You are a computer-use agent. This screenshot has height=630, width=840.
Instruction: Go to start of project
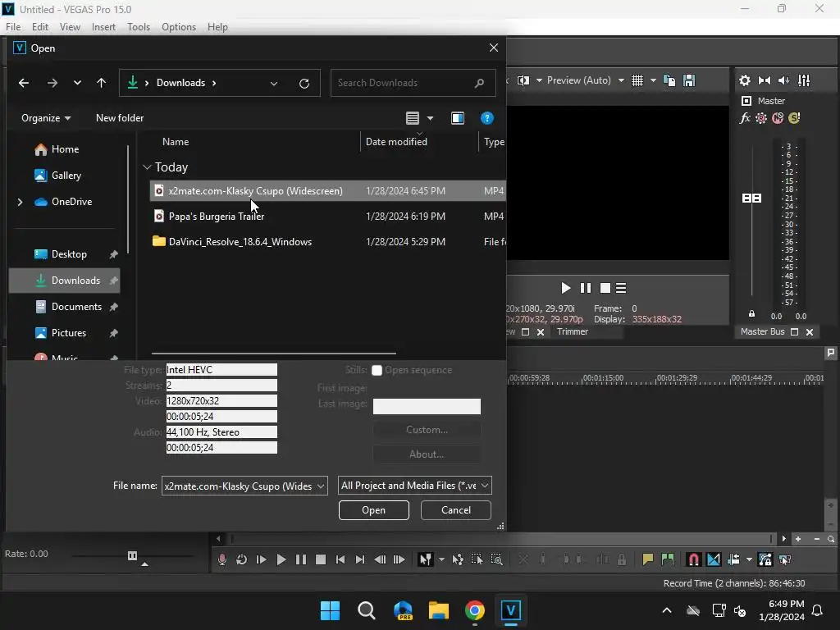pyautogui.click(x=340, y=559)
